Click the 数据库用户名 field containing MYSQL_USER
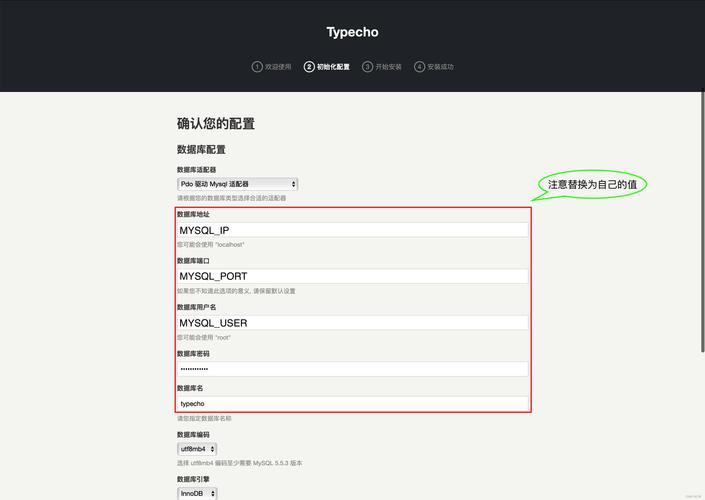The image size is (705, 500). [x=352, y=323]
